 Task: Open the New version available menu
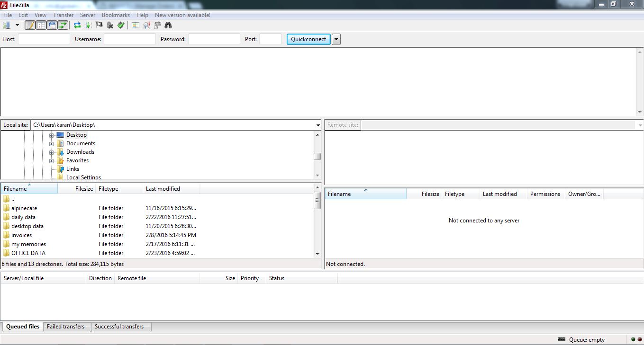point(182,15)
